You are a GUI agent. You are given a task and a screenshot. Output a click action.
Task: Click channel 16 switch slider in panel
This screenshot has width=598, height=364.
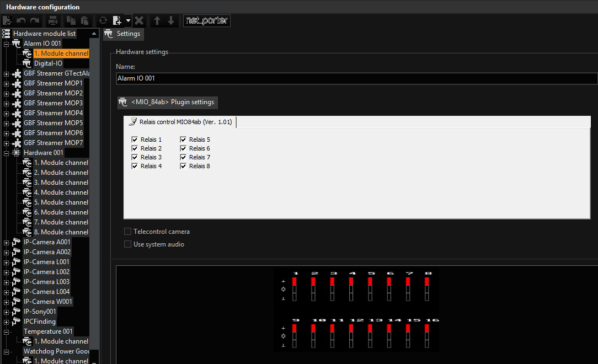[427, 336]
